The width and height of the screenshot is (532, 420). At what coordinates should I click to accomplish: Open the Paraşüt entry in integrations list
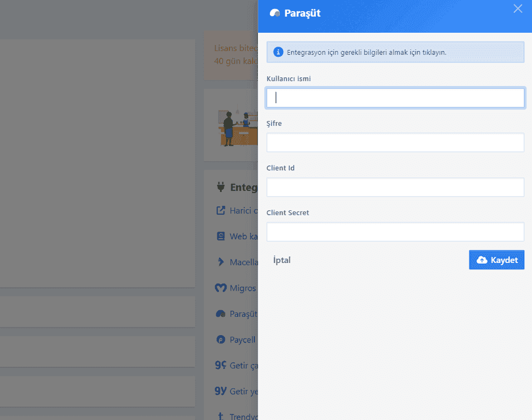[x=243, y=314]
